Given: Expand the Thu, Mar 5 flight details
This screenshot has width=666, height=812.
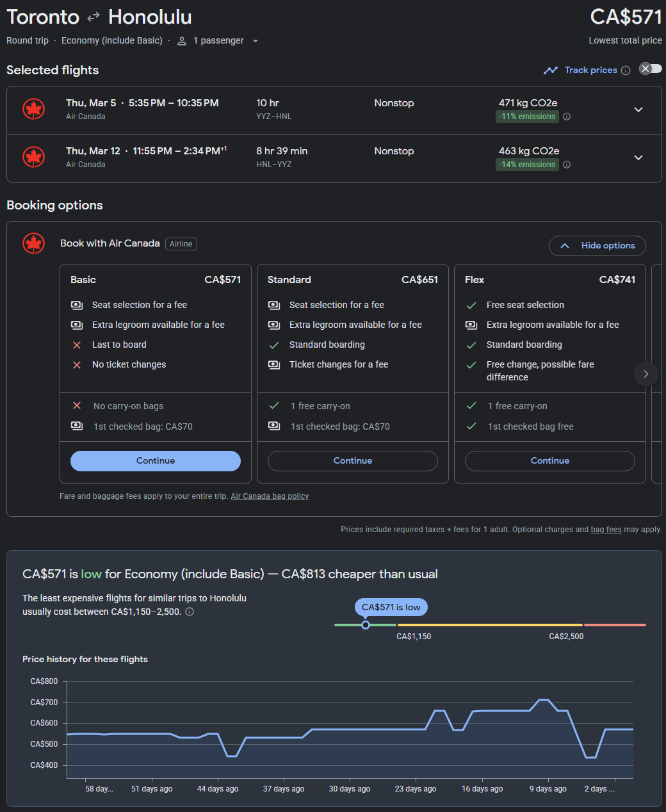Looking at the screenshot, I should [638, 110].
